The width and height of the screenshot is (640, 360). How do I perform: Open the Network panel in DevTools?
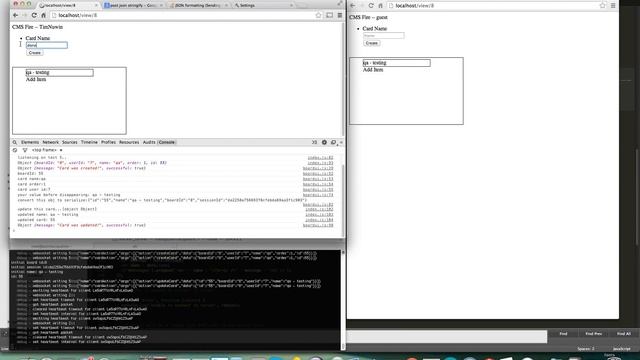pos(51,142)
